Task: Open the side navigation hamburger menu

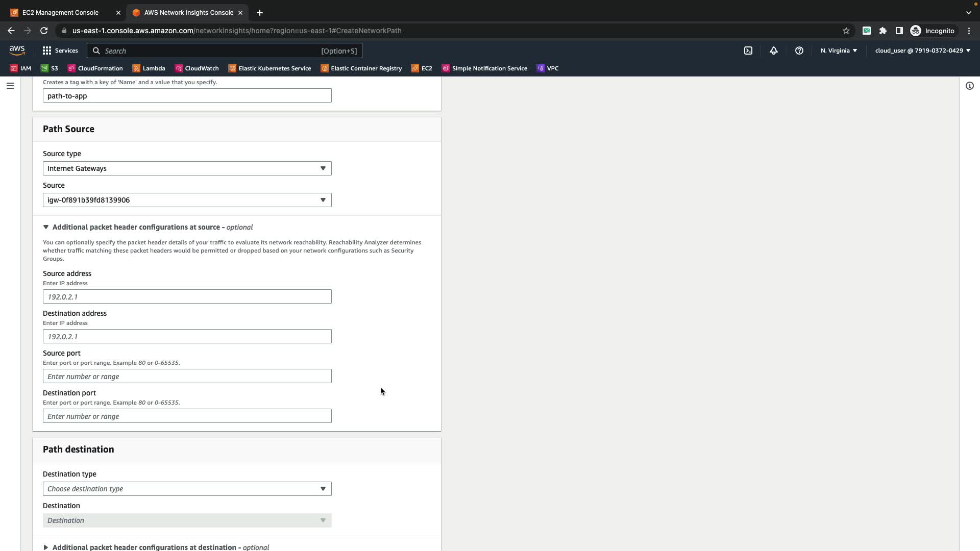Action: pos(10,86)
